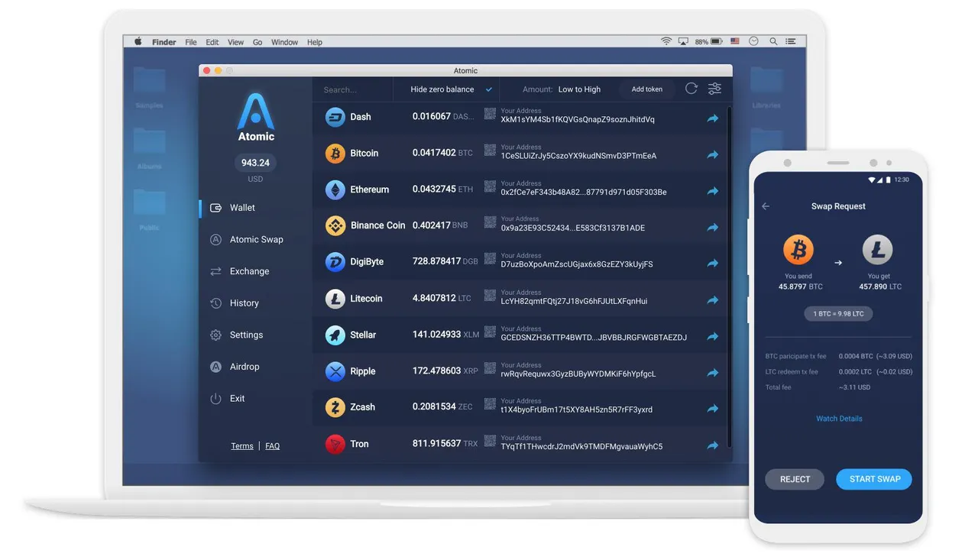
Task: Send Litecoin using its arrow icon
Action: (713, 300)
